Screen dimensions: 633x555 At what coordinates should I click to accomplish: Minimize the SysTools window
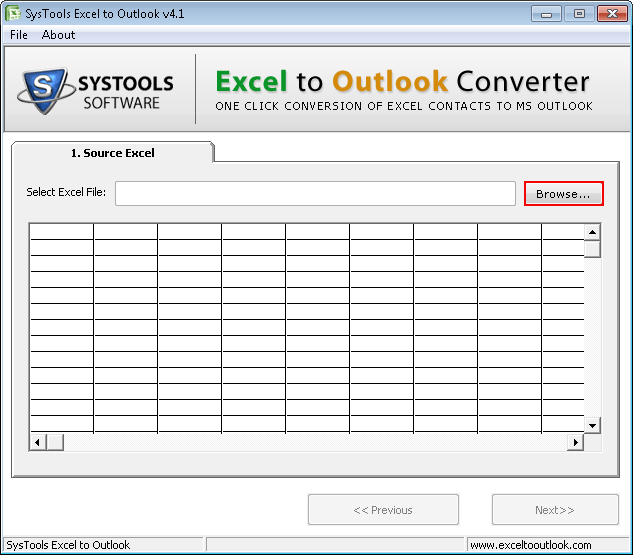point(546,14)
